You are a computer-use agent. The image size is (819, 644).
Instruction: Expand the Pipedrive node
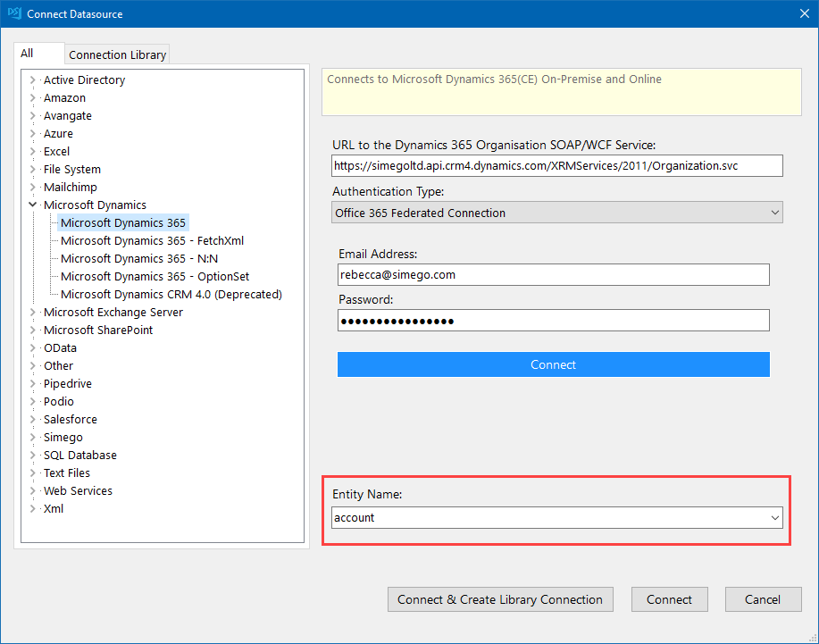[x=32, y=383]
